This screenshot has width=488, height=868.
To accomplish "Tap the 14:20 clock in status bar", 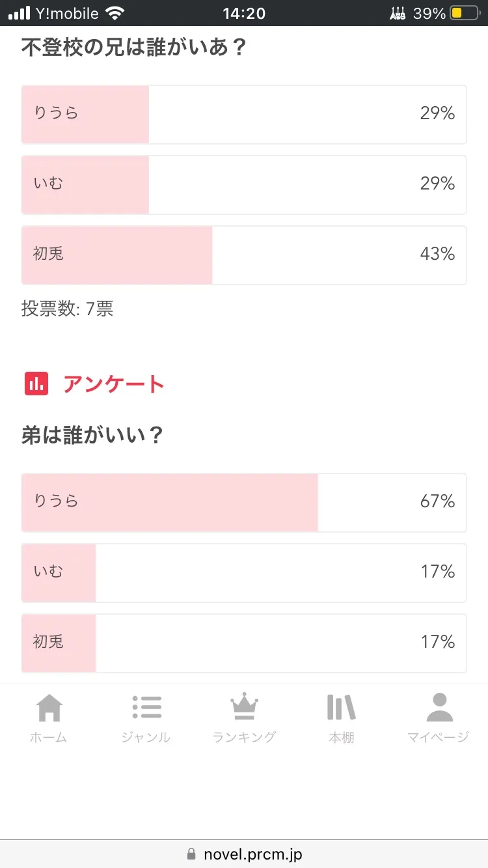I will click(243, 13).
